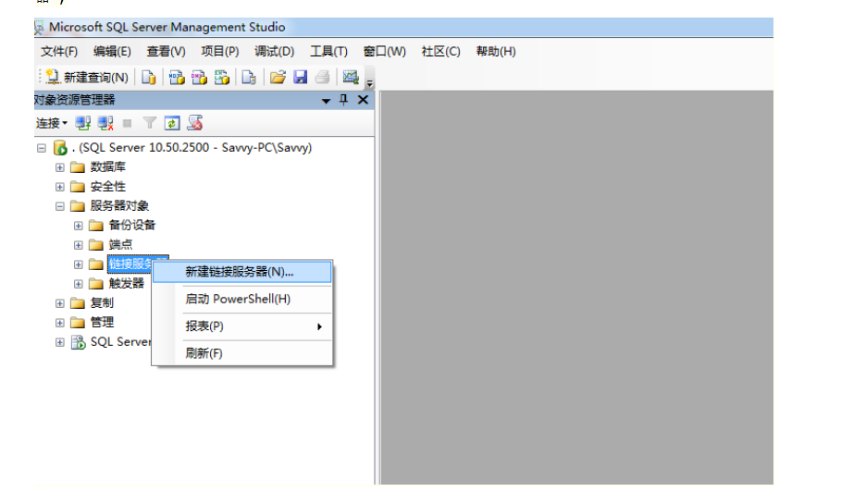The width and height of the screenshot is (841, 504).
Task: Click the Stop square icon in Object Explorer
Action: [127, 123]
